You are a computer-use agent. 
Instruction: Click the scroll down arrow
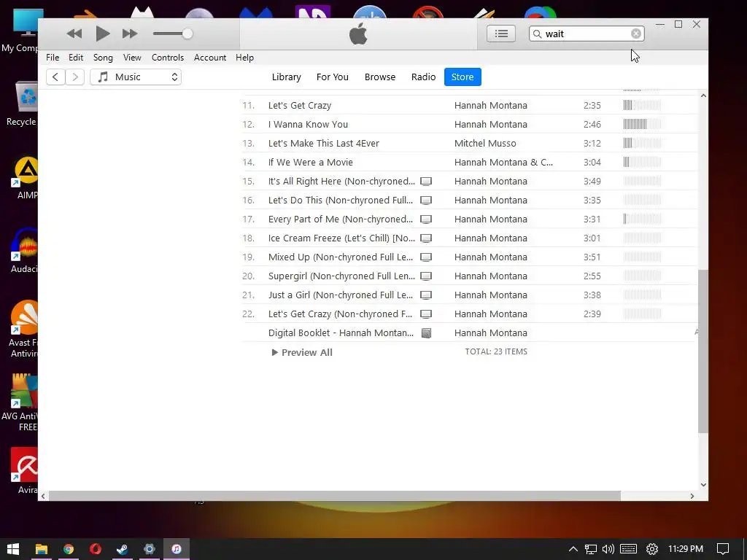703,485
